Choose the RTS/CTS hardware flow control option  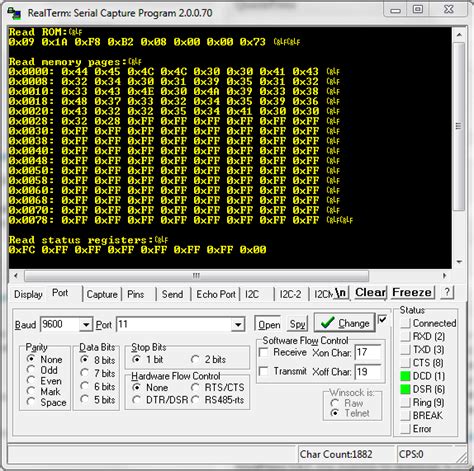coord(195,388)
